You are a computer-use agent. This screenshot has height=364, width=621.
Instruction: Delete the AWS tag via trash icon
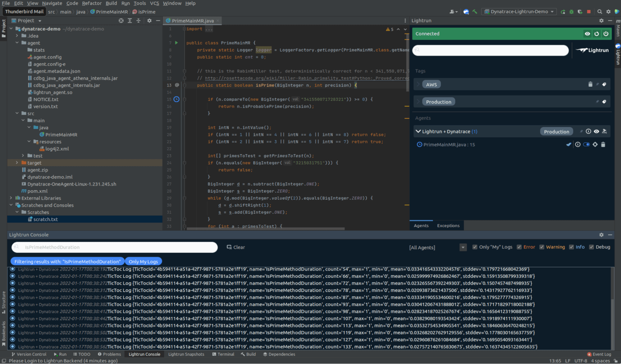590,84
